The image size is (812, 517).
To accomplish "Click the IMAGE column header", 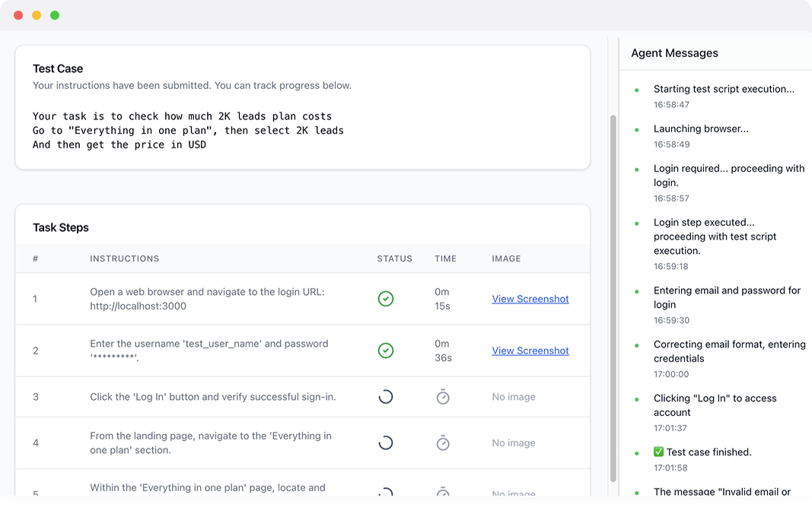I will click(507, 258).
